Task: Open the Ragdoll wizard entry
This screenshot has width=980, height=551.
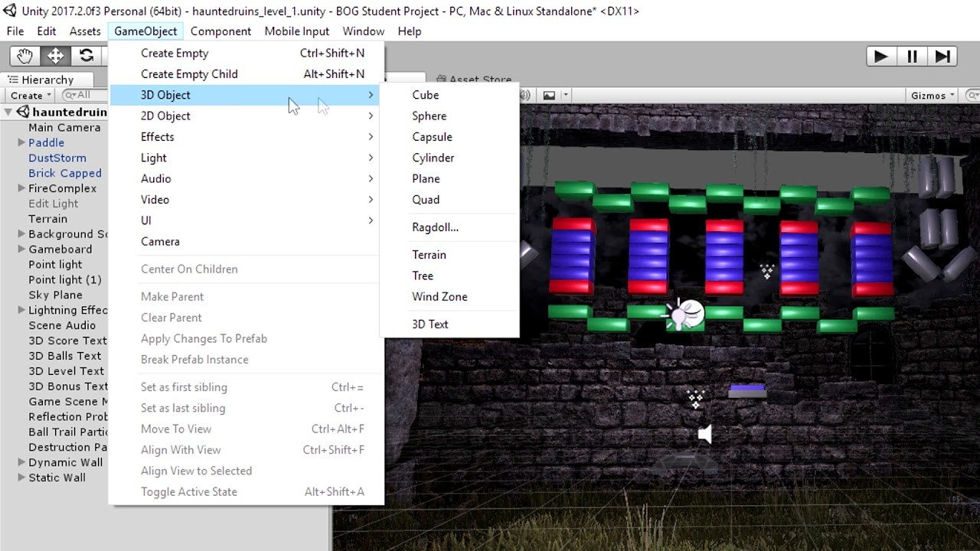Action: coord(450,227)
